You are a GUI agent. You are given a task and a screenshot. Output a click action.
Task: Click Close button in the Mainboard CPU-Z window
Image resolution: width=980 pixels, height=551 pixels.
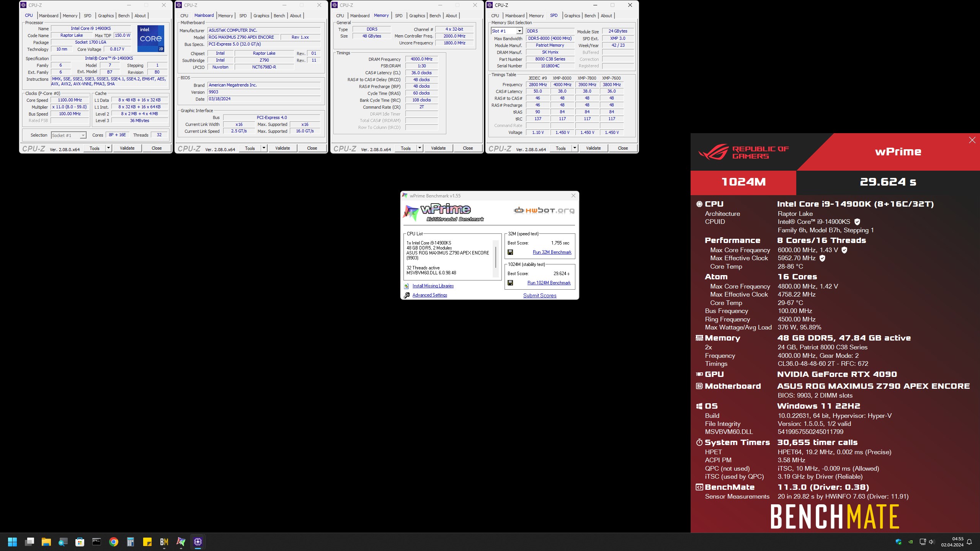(312, 148)
